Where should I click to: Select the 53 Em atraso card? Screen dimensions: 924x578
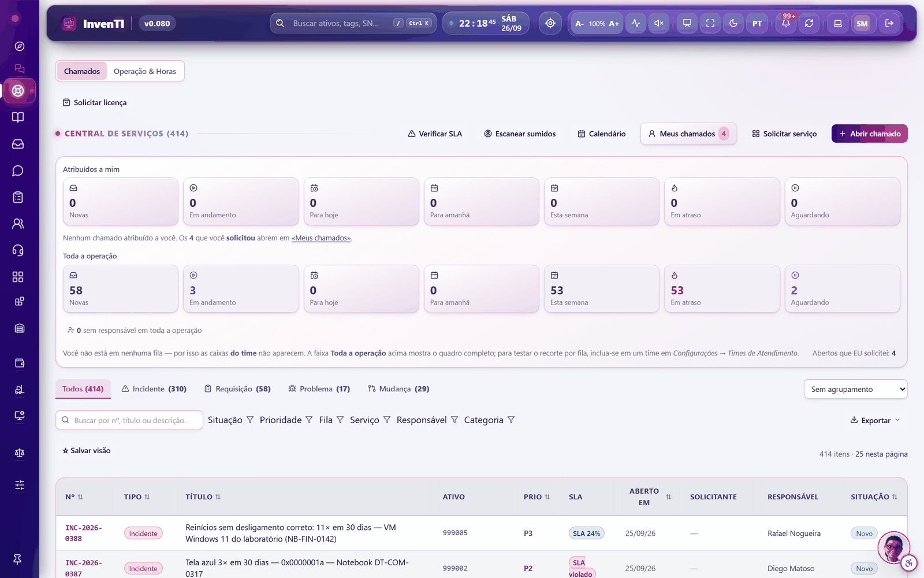pyautogui.click(x=722, y=288)
